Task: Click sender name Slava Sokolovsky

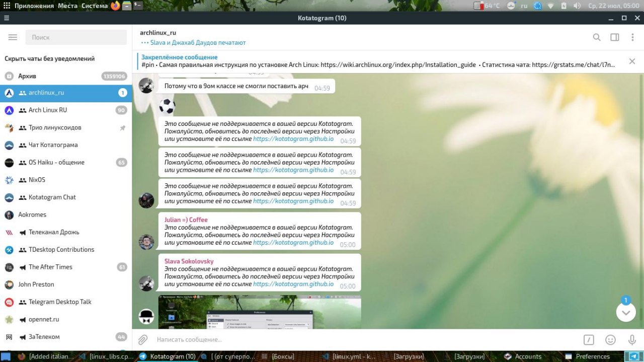Action: coord(189,261)
